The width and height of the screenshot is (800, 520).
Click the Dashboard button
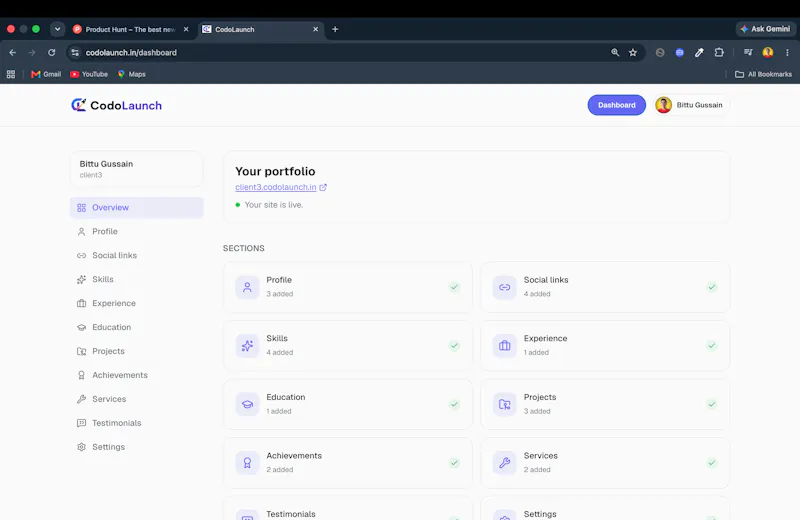[x=616, y=105]
